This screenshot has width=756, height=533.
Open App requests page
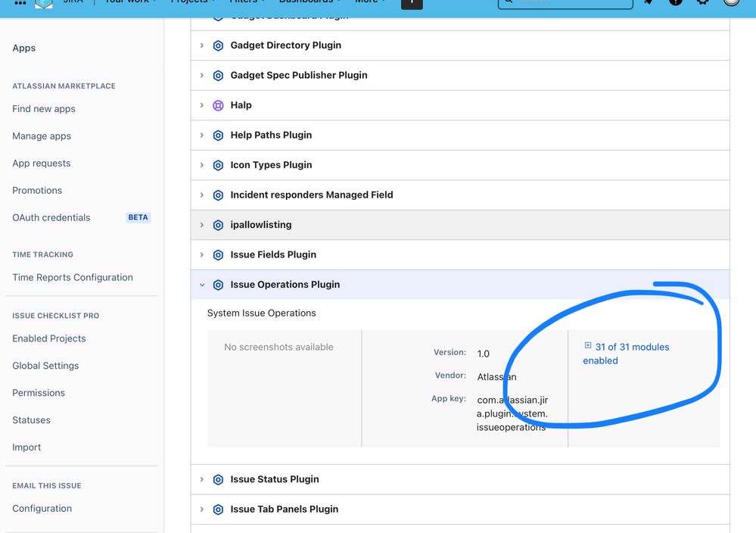[x=42, y=163]
